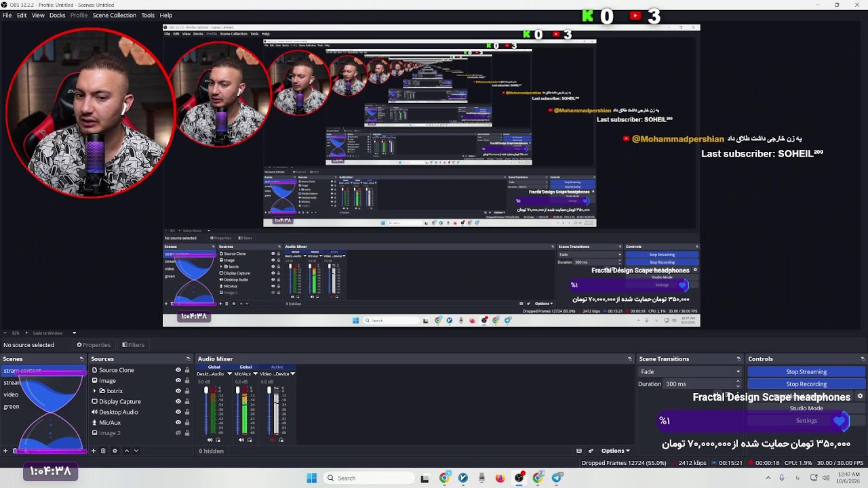Screen dimensions: 868x488
Task: Adjust the Desktop Audio volume slider
Action: [x=206, y=410]
